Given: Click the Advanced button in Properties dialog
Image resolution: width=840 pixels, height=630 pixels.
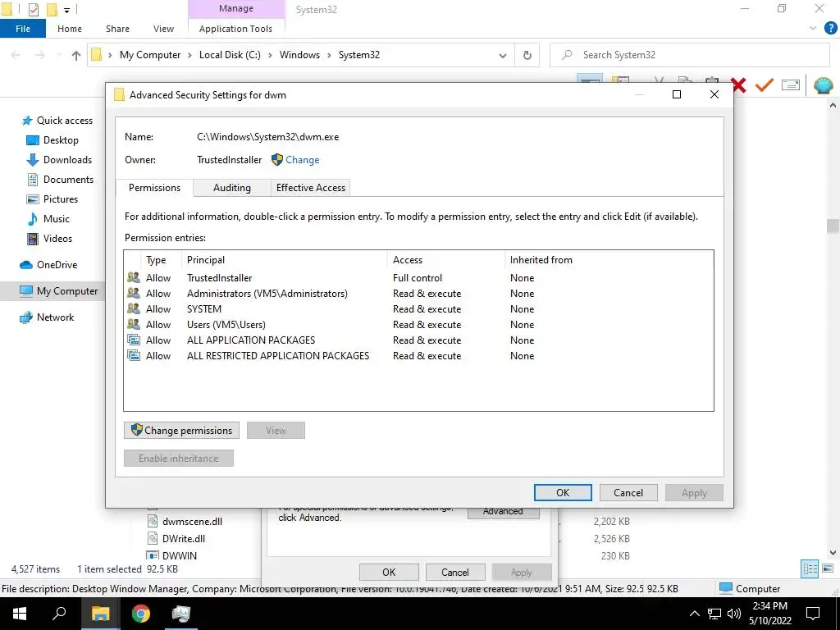Looking at the screenshot, I should 503,513.
